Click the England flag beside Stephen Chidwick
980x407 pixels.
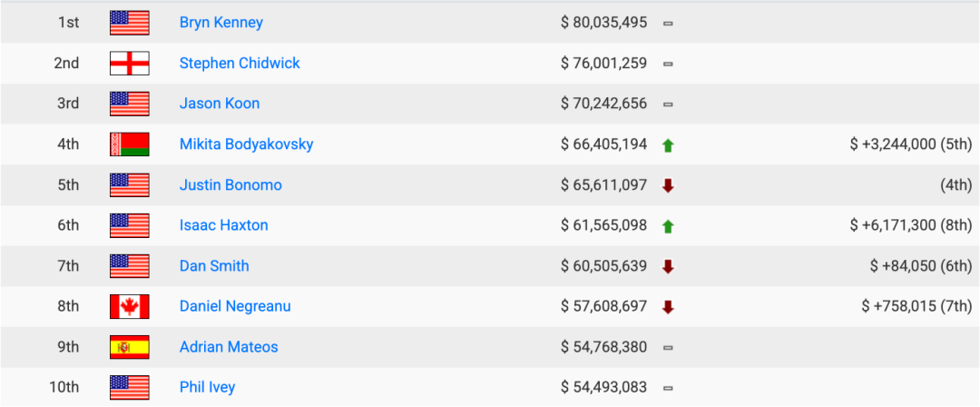click(x=129, y=64)
